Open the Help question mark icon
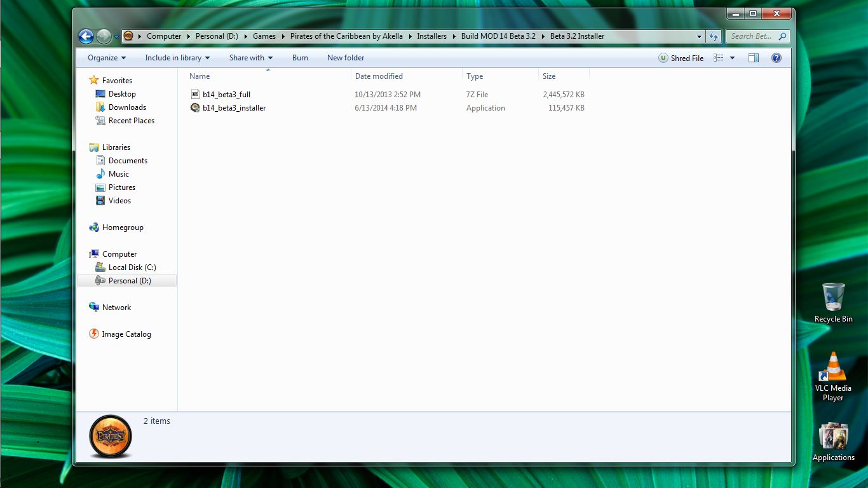The image size is (868, 488). (x=776, y=58)
